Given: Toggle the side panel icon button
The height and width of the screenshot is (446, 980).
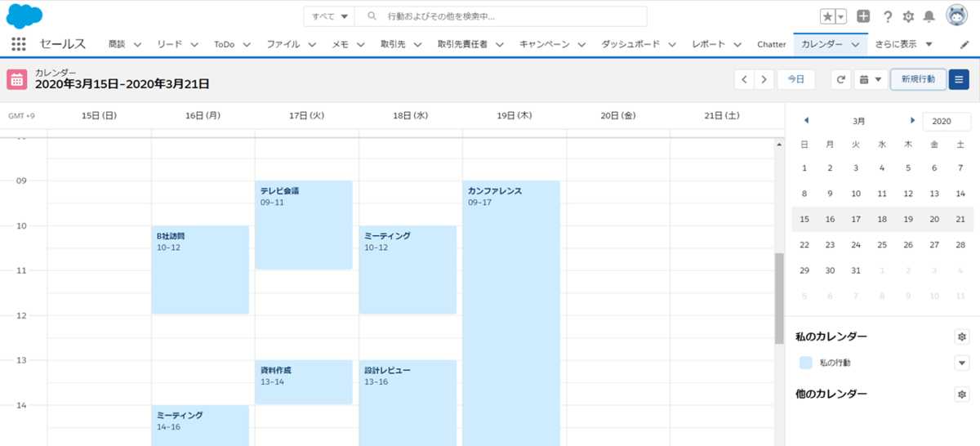Looking at the screenshot, I should (x=960, y=79).
